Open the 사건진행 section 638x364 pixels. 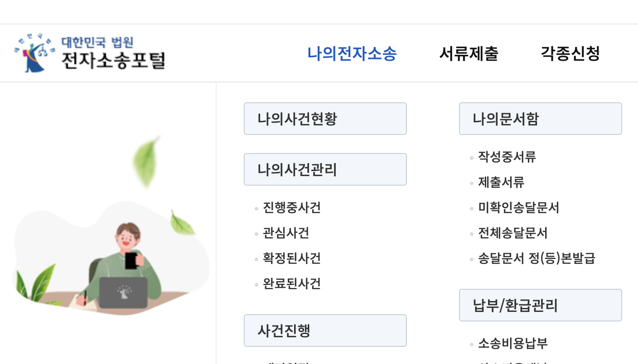click(x=325, y=330)
